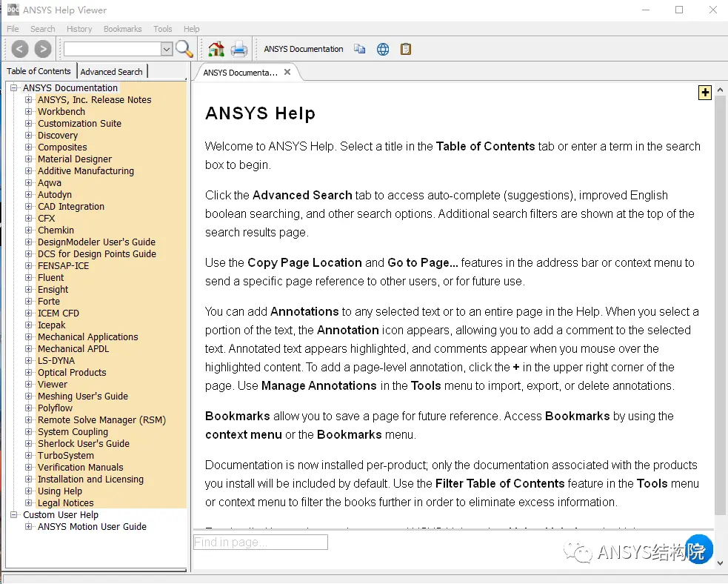Click the globe icon in address bar
This screenshot has height=584, width=728.
point(383,49)
